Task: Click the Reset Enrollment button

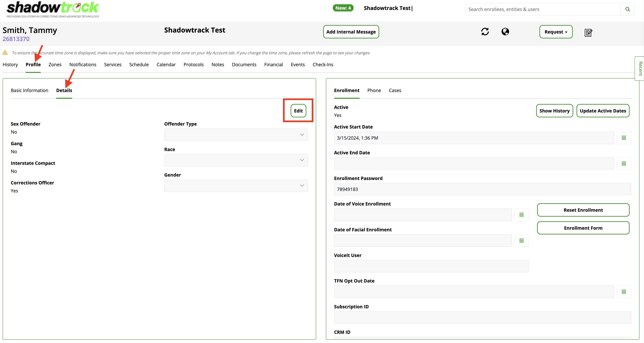Action: point(583,210)
